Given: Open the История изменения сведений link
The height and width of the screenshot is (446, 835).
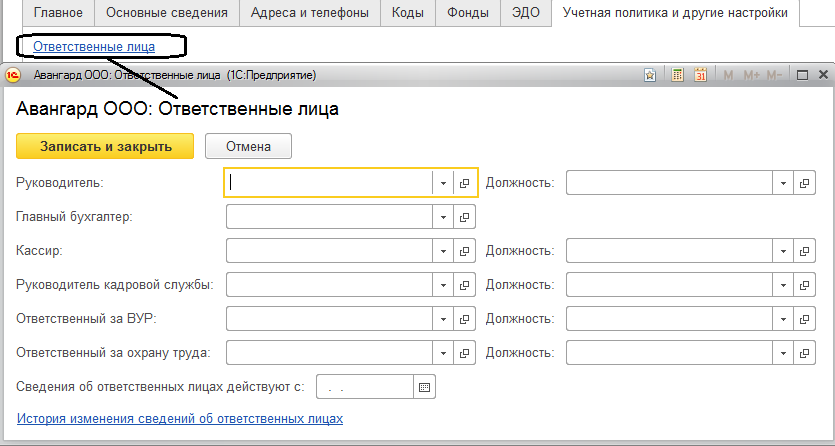Looking at the screenshot, I should pyautogui.click(x=180, y=419).
